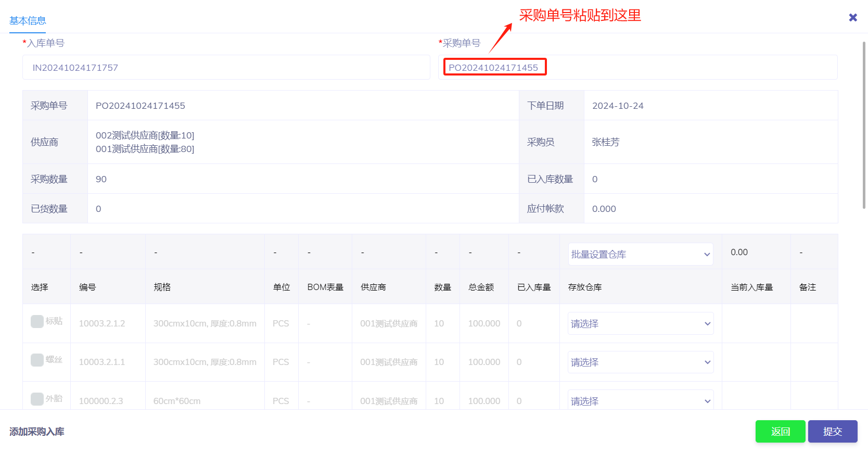Click the 当前入库量 column header
The image size is (868, 453).
coord(751,287)
